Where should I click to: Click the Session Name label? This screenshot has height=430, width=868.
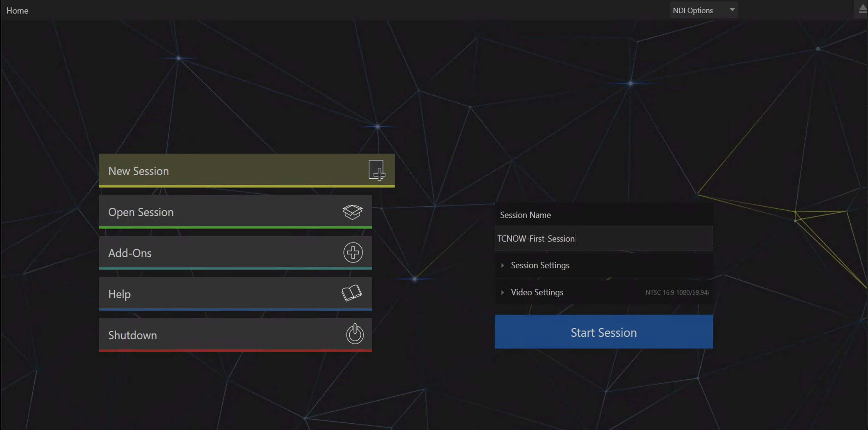[525, 215]
